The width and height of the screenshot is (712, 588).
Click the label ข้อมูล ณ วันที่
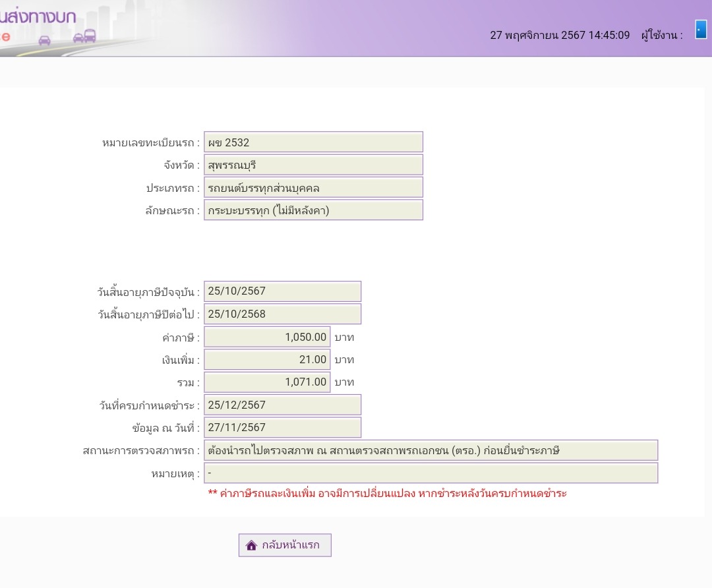point(165,428)
